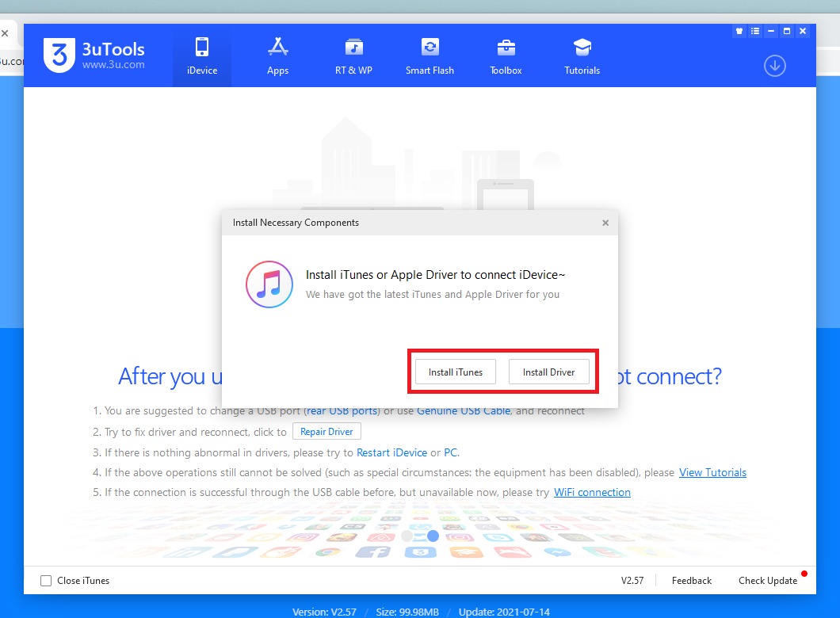This screenshot has width=840, height=618.
Task: Open the list menu icon in title bar
Action: (755, 31)
